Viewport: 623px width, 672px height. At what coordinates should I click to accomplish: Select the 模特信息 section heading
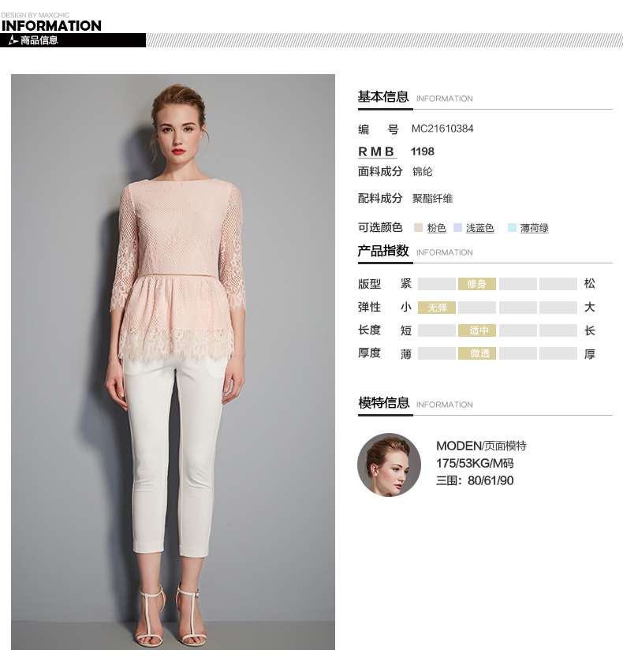383,403
